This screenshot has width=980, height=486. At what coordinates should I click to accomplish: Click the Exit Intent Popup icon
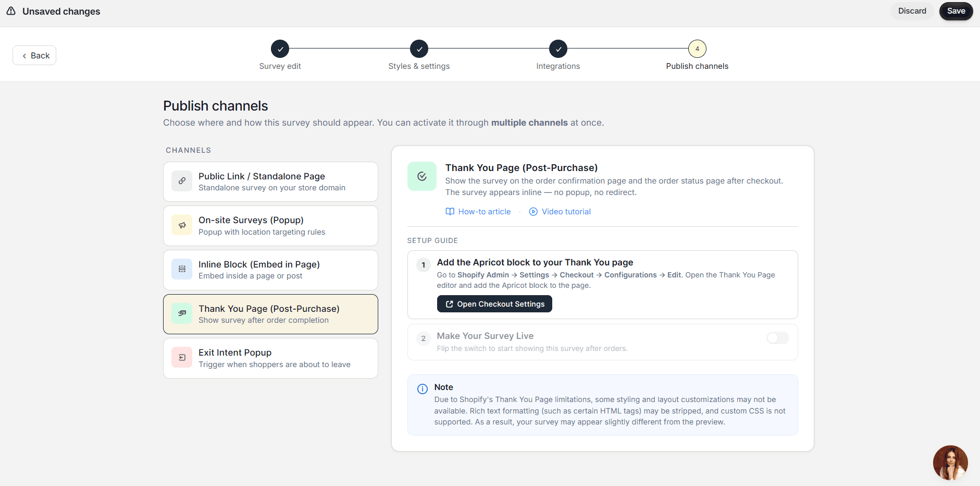[182, 358]
